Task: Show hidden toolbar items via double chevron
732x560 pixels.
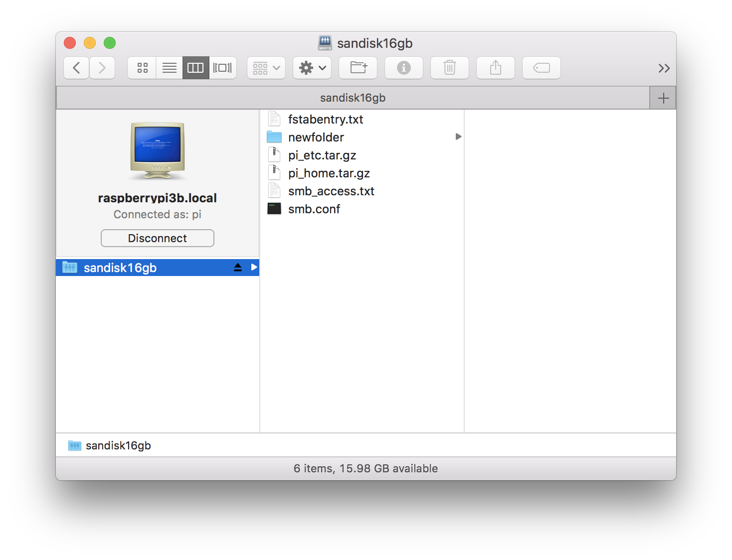Action: (x=664, y=68)
